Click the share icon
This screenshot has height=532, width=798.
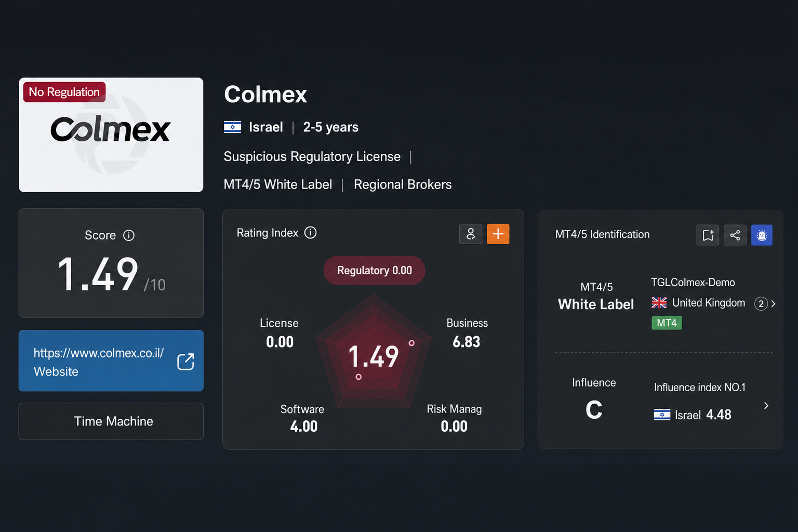click(735, 235)
